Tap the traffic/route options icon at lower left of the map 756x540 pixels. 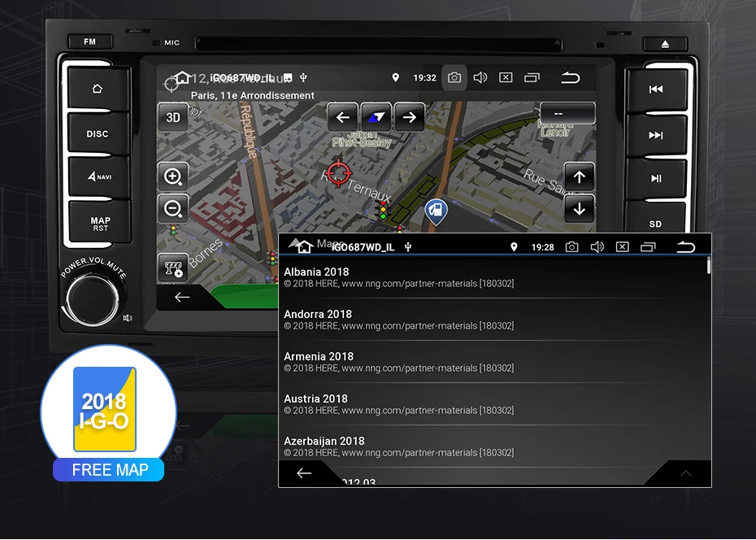[x=173, y=268]
